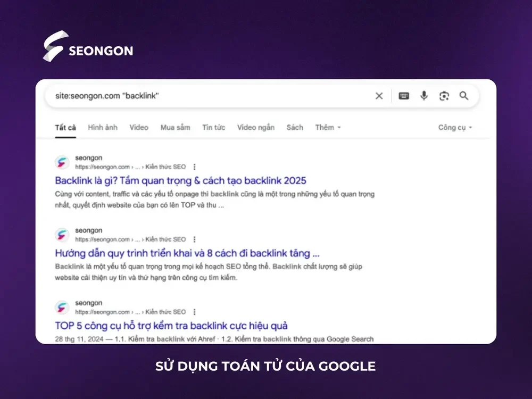Screen dimensions: 532x399
Task: Click the snippet starting '28 thg 11, 2024'
Action: 214,339
